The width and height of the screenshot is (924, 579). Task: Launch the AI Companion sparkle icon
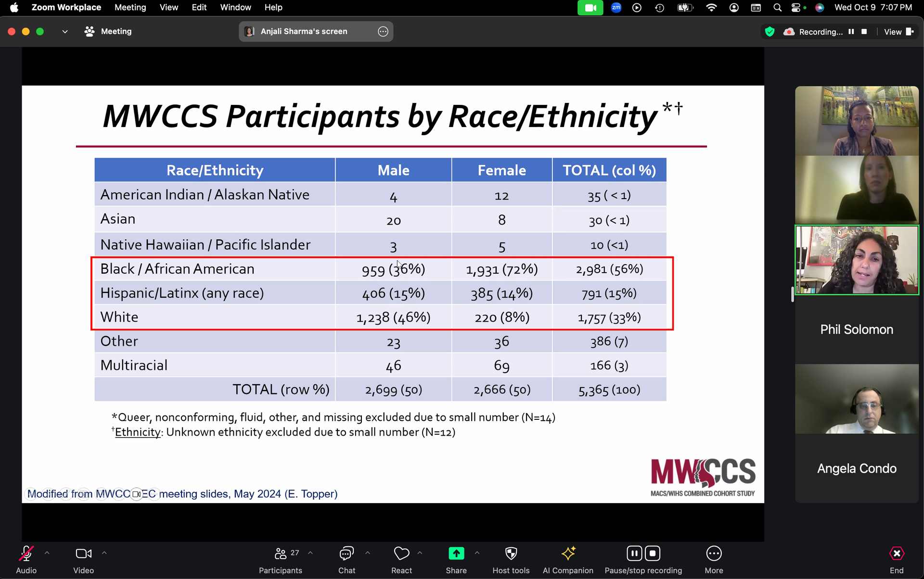click(568, 554)
